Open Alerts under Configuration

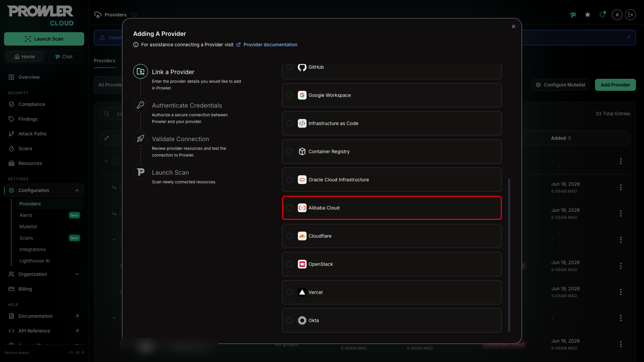pyautogui.click(x=50, y=215)
